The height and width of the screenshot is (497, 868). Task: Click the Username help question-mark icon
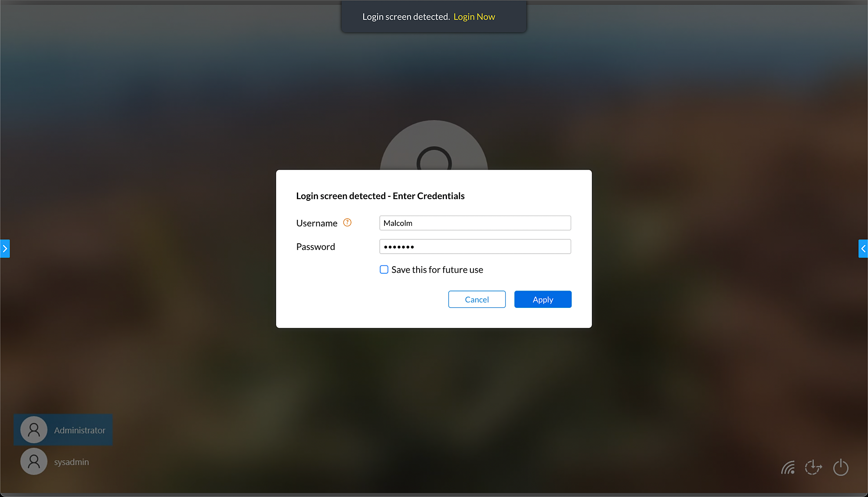[347, 222]
